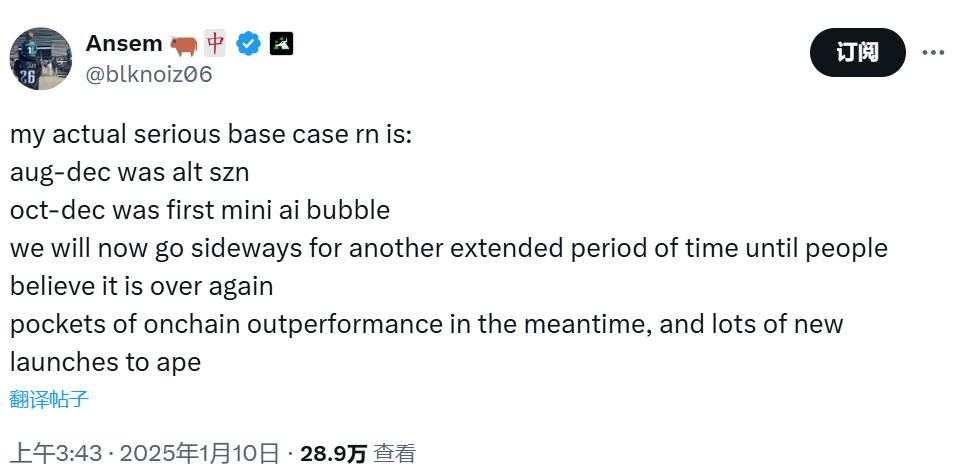The height and width of the screenshot is (469, 963).
Task: Click the 'pockets of onchain outperformance' line
Action: tap(427, 324)
